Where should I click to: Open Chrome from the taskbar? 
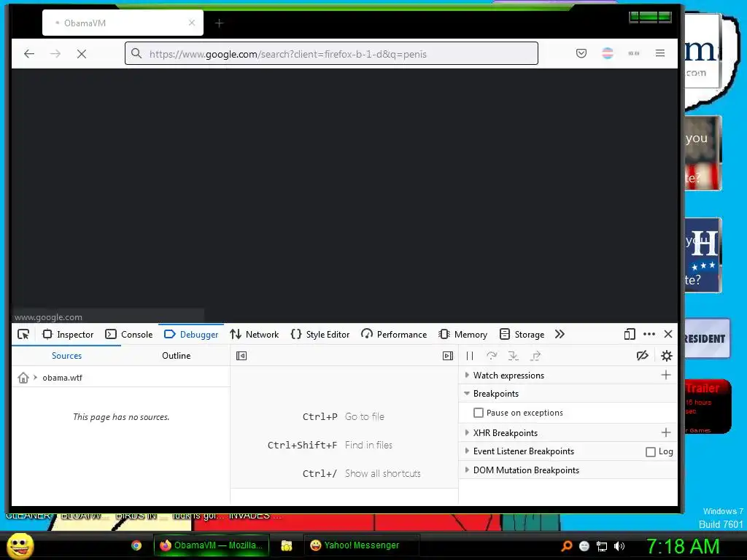[136, 545]
